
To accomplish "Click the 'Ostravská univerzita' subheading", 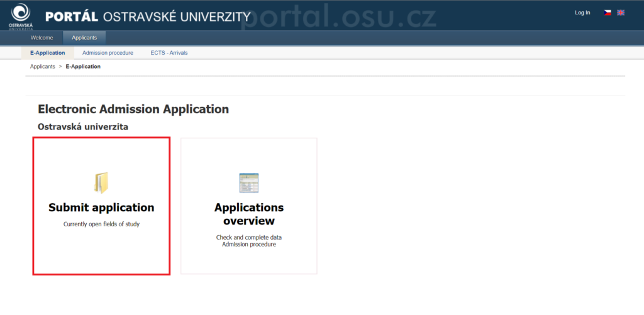I will click(83, 127).
